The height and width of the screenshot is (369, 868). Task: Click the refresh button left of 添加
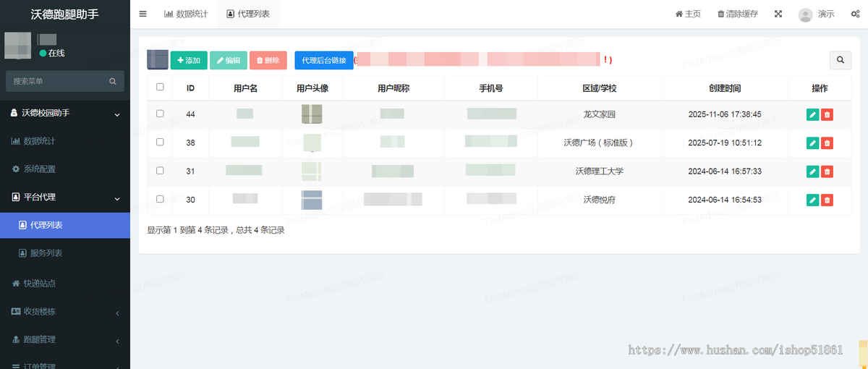coord(157,60)
